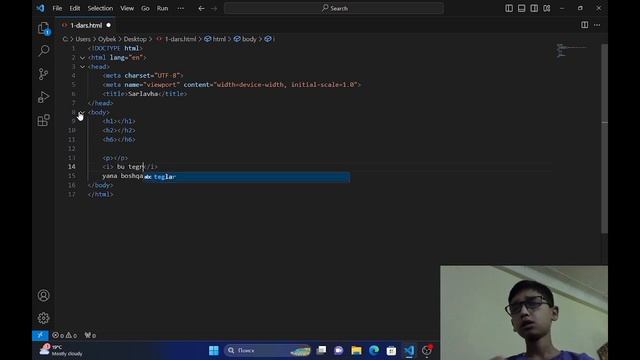Customize layout icon in title bar
Viewport: 640px width, 360px height.
(x=547, y=8)
